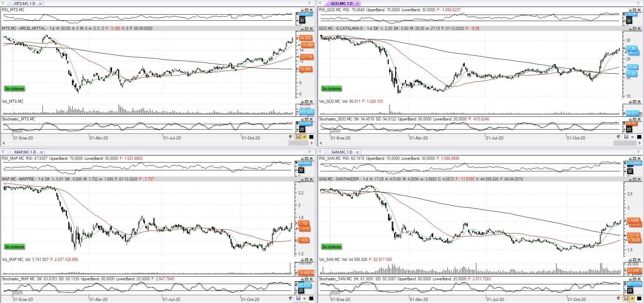Switch to the MTS.MC 1 D tab
The height and width of the screenshot is (303, 644).
click(25, 3)
